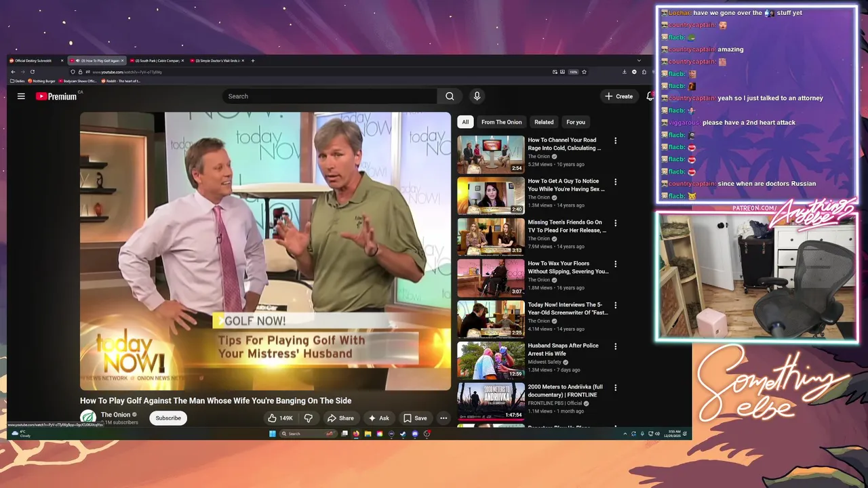Select the 'For you' filter chip
Screen dimensions: 868x488
tap(576, 122)
